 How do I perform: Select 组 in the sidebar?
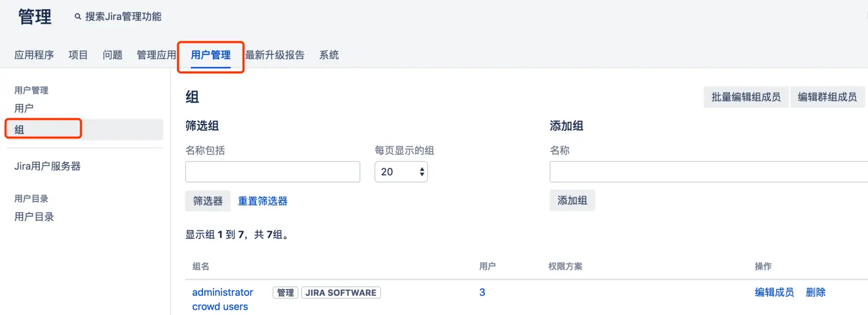pyautogui.click(x=20, y=130)
